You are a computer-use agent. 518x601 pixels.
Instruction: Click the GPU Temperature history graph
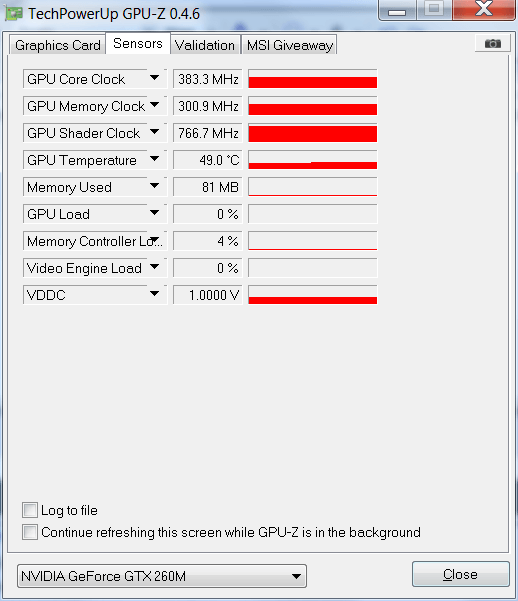click(312, 159)
